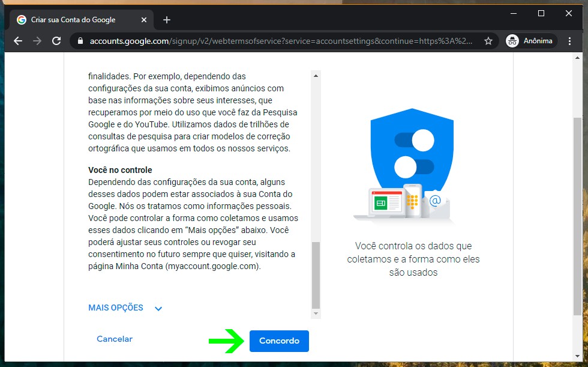Open the Anônima incognito profile indicator
Screen dimensions: 588x367
[x=531, y=41]
